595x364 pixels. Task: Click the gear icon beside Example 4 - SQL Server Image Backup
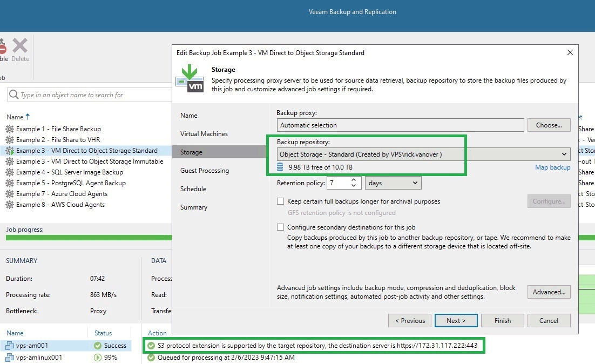(10, 172)
